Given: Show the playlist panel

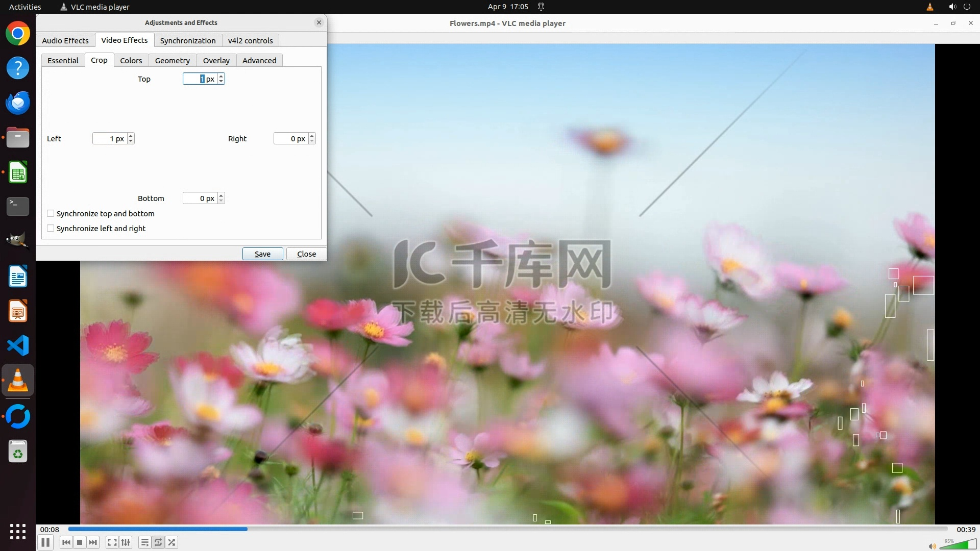Looking at the screenshot, I should (x=145, y=542).
